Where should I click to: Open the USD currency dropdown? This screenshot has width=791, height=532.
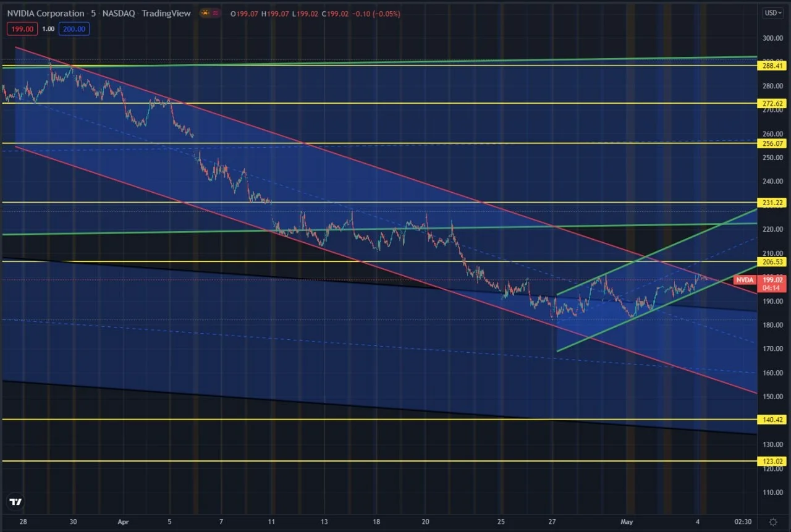(x=772, y=13)
